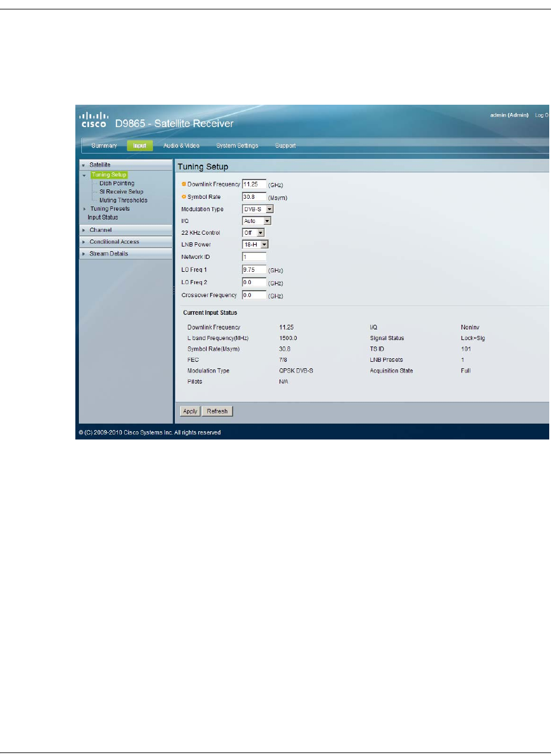Click the LO Freq 2 field
Screen dimensions: 551x756
pyautogui.click(x=254, y=282)
